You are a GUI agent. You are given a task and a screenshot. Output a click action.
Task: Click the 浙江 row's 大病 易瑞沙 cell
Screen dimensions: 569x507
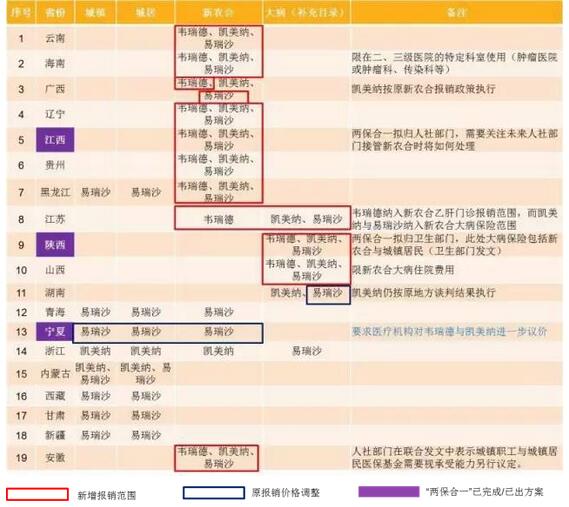(307, 351)
